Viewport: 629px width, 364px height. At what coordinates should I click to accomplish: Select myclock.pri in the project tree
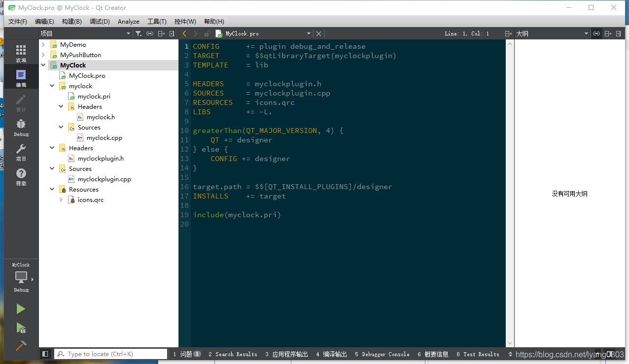[x=94, y=96]
